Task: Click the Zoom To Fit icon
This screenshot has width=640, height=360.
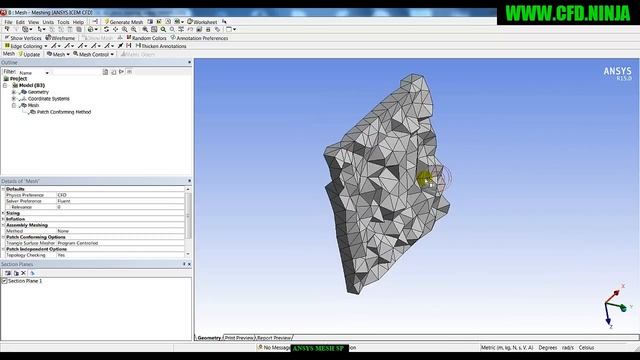Action: (x=145, y=29)
